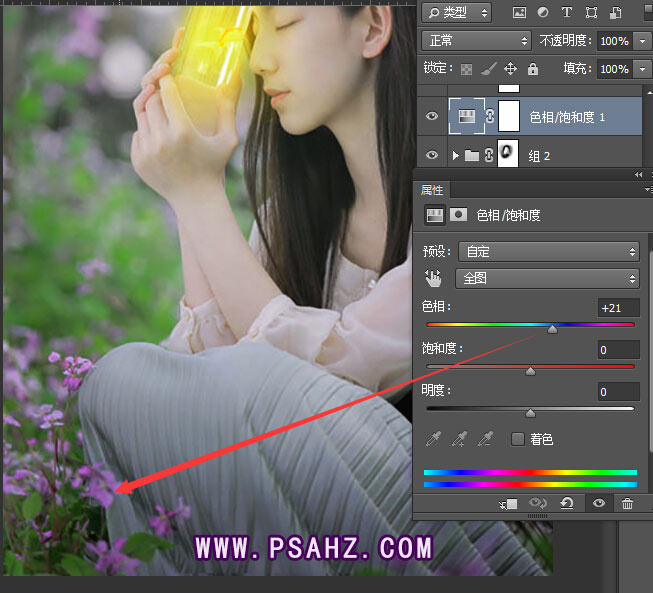Image resolution: width=653 pixels, height=593 pixels.
Task: Click the pixel layer filter icon
Action: (x=519, y=13)
